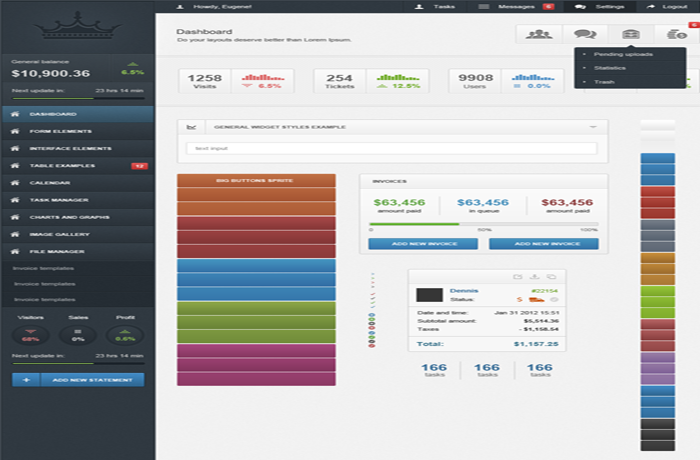Click inside the text input field

point(392,148)
